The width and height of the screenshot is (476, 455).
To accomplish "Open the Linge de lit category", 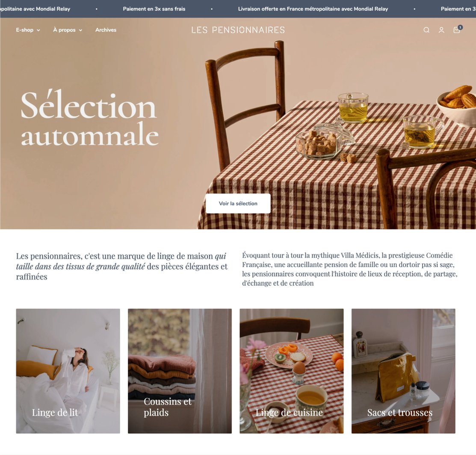I will click(x=68, y=371).
